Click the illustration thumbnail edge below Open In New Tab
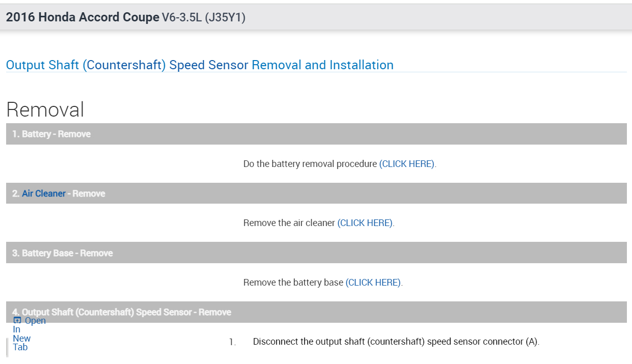Screen dimensions: 632x364 [7, 348]
